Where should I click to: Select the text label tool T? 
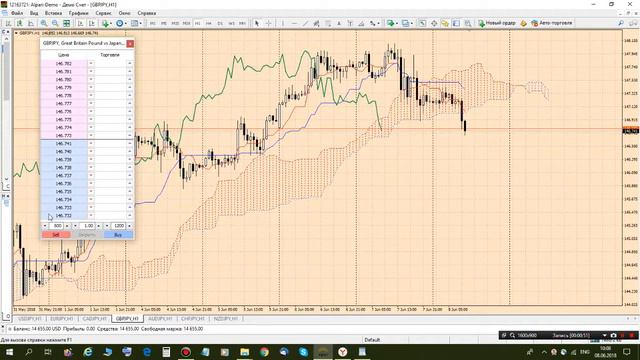[x=350, y=23]
